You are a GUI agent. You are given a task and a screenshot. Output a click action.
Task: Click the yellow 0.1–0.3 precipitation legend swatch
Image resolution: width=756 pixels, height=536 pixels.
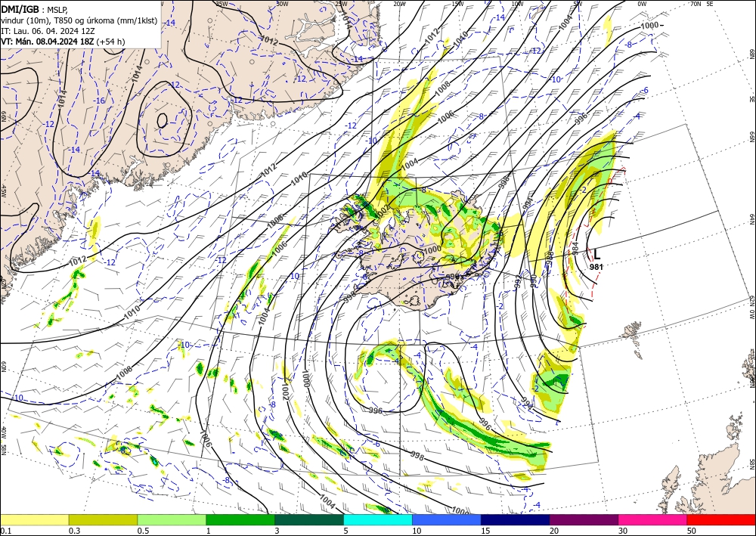[34, 519]
